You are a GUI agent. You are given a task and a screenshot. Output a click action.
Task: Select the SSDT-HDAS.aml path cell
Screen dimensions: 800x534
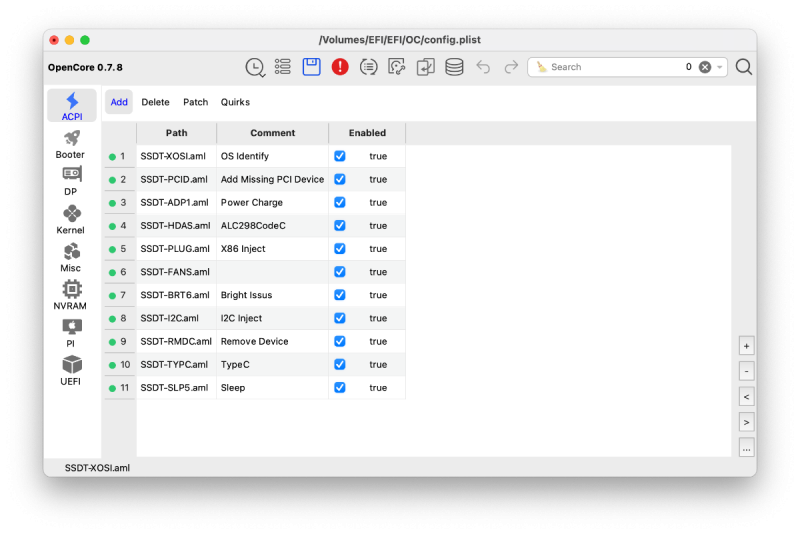[x=177, y=225]
